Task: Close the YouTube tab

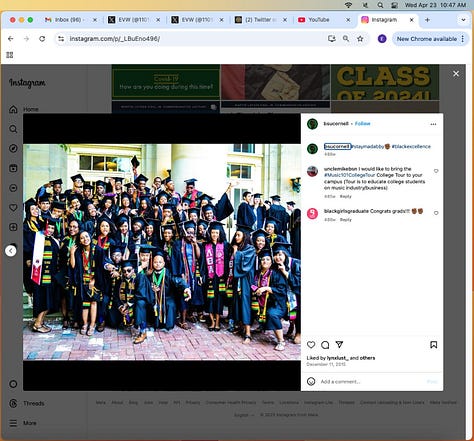Action: [348, 20]
